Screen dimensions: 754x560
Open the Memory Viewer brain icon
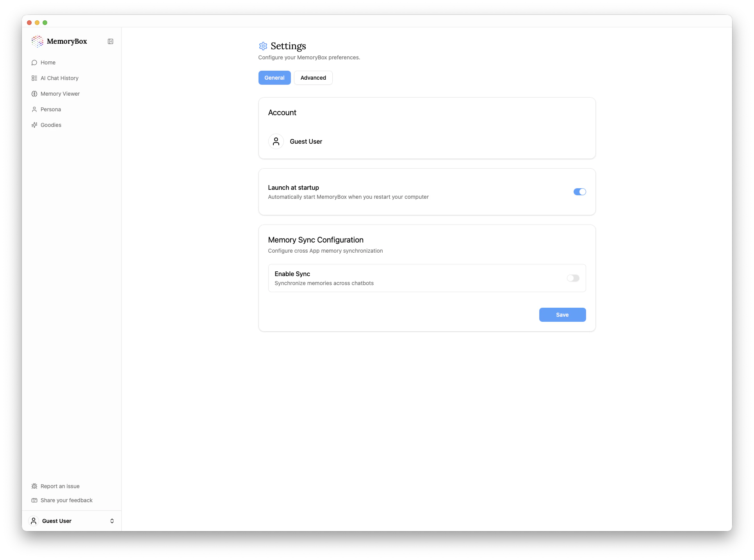tap(34, 94)
